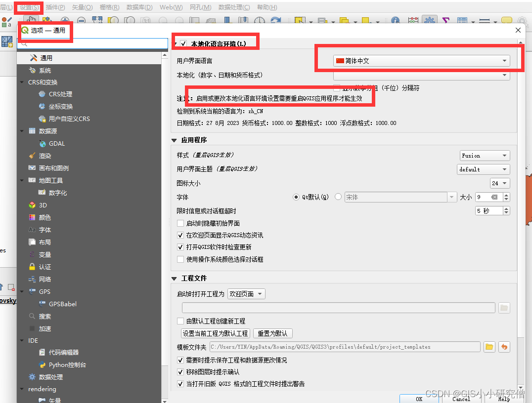Viewport: 532px width, 403px height.
Task: Open the 数字化 icon entry
Action: 42,193
